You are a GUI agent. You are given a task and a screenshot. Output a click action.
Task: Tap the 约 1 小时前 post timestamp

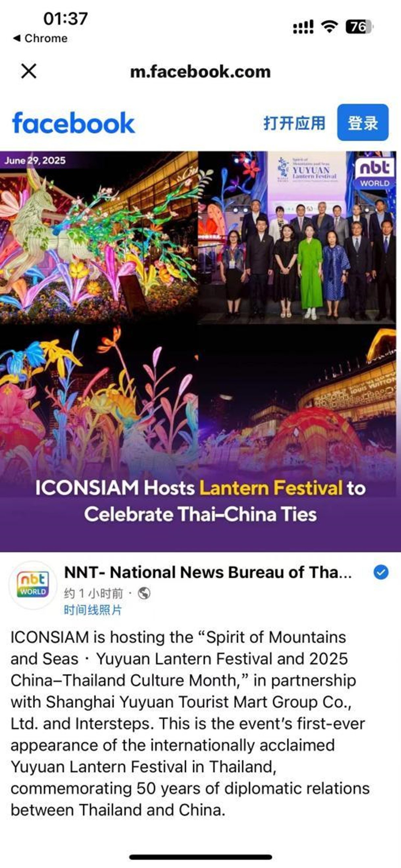[x=93, y=593]
